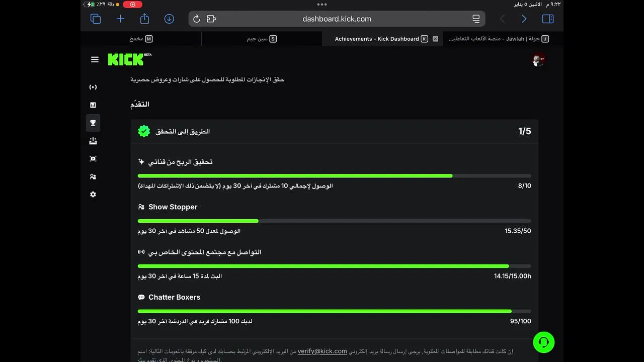Open the Kick hamburger menu

point(95,59)
